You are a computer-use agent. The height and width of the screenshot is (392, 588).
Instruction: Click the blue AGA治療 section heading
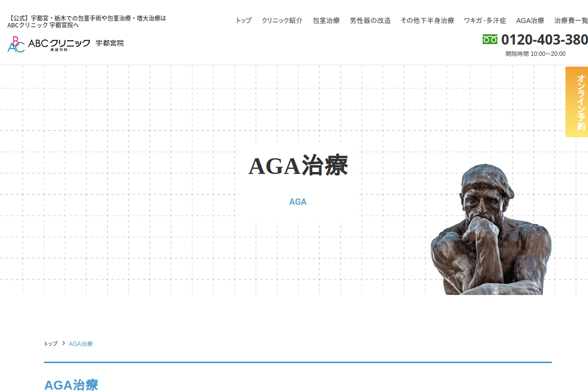point(71,385)
